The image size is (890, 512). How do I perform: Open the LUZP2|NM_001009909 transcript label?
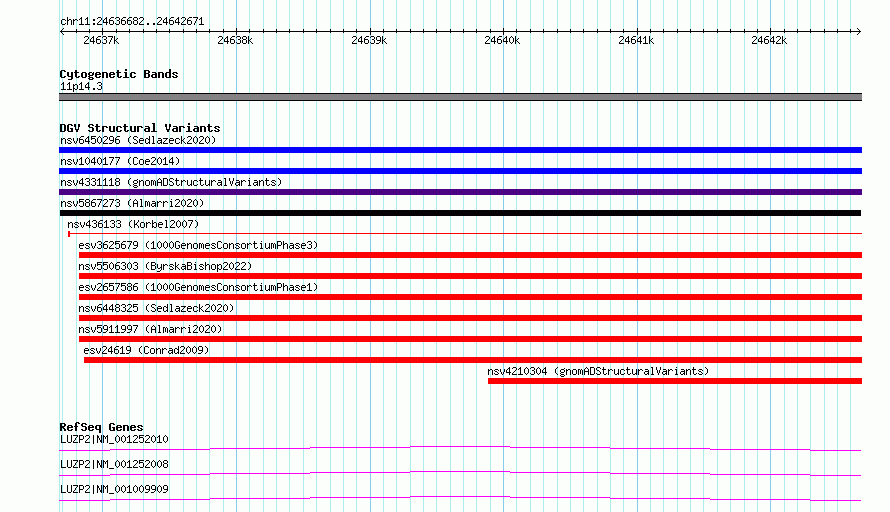[114, 489]
